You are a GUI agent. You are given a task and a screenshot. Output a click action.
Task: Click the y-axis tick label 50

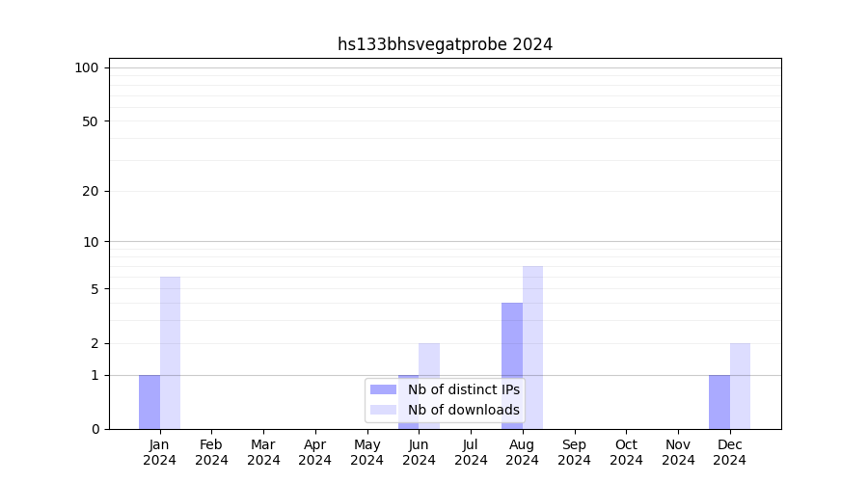tap(91, 121)
